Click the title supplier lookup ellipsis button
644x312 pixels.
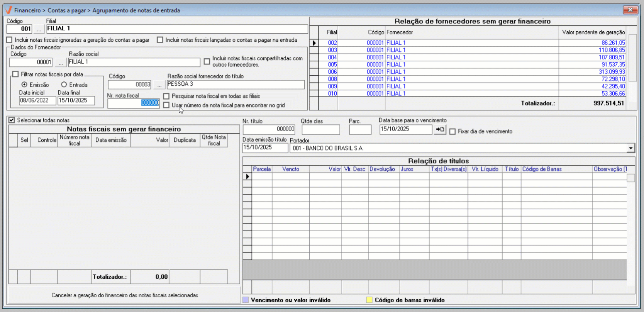click(159, 85)
